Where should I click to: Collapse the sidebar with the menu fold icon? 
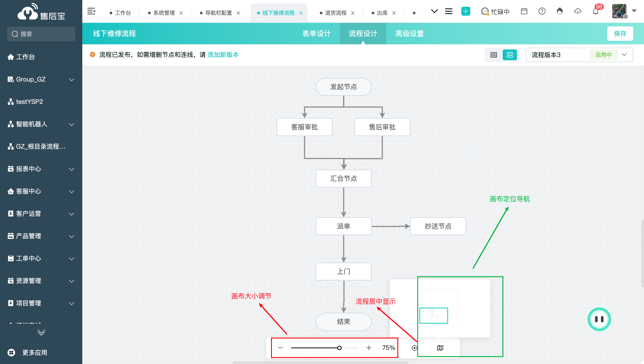pos(91,11)
